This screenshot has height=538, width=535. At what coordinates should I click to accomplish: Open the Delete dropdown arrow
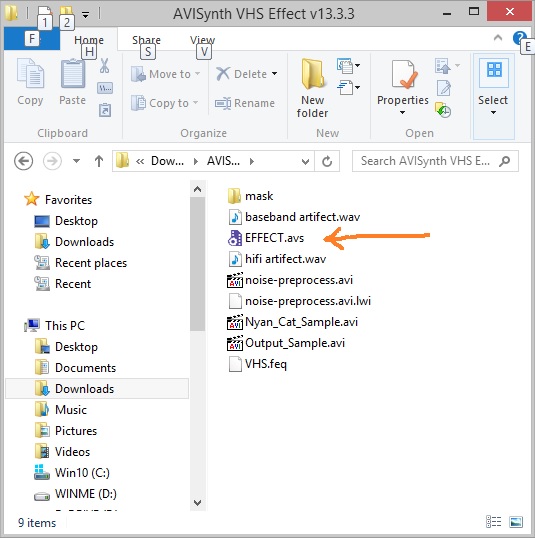pos(275,74)
